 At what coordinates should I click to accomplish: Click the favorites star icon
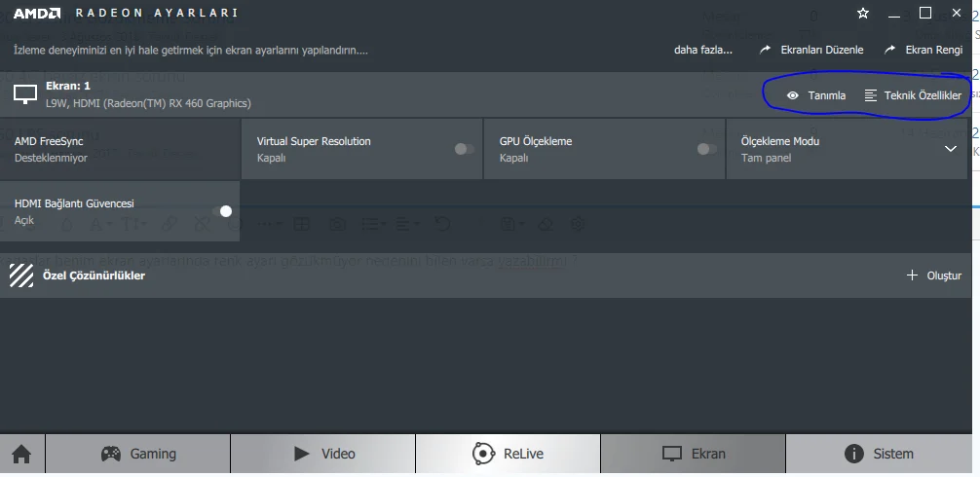pyautogui.click(x=863, y=13)
